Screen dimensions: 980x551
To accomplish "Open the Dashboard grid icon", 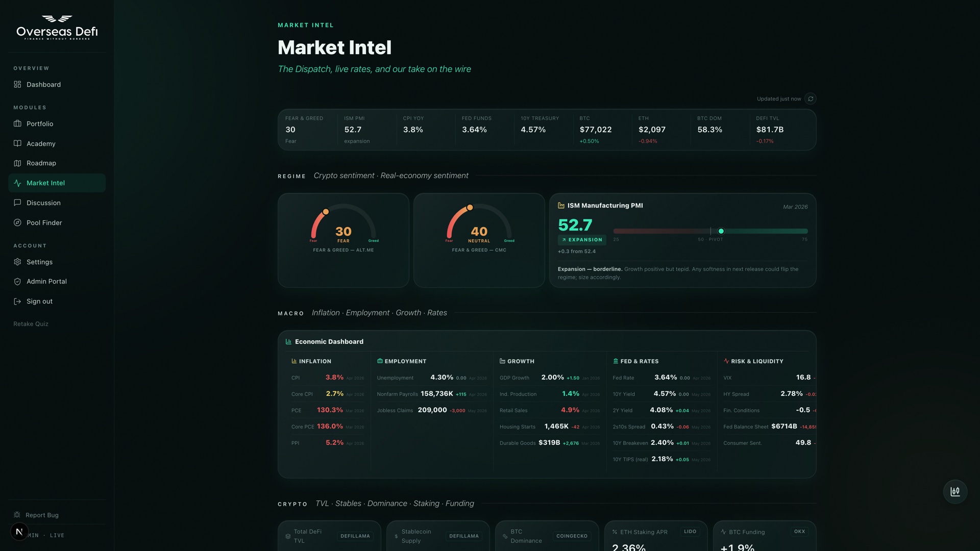I will point(17,84).
